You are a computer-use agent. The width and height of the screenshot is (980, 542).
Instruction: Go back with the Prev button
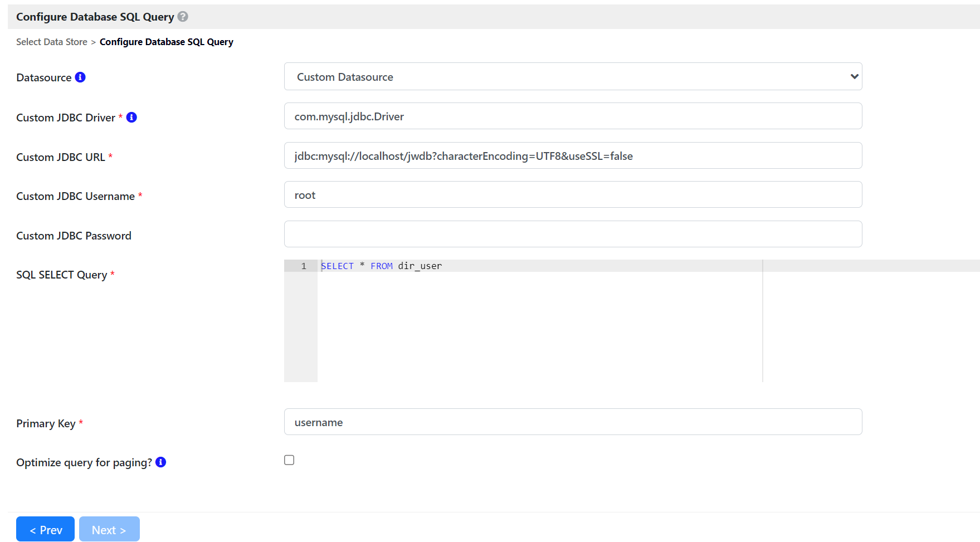click(45, 530)
